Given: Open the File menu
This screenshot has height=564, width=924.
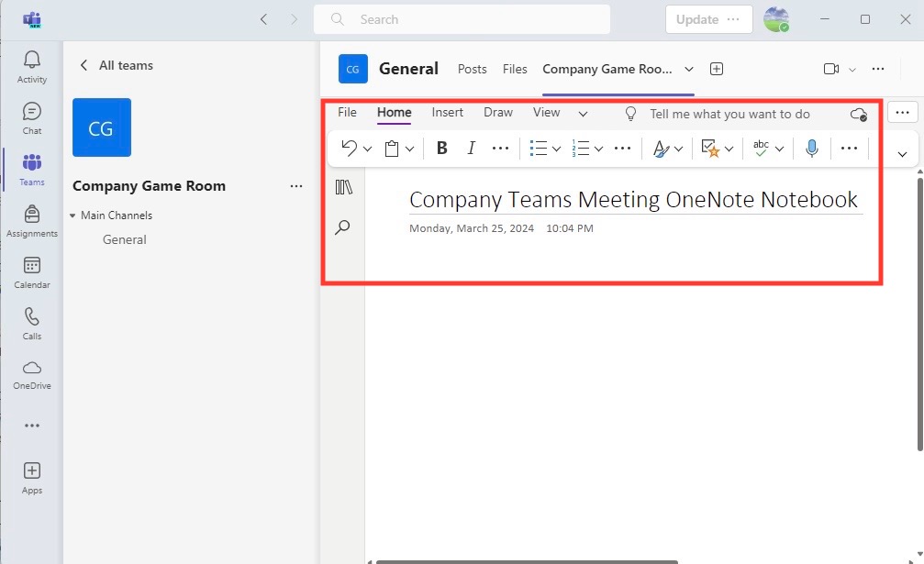Looking at the screenshot, I should coord(347,112).
